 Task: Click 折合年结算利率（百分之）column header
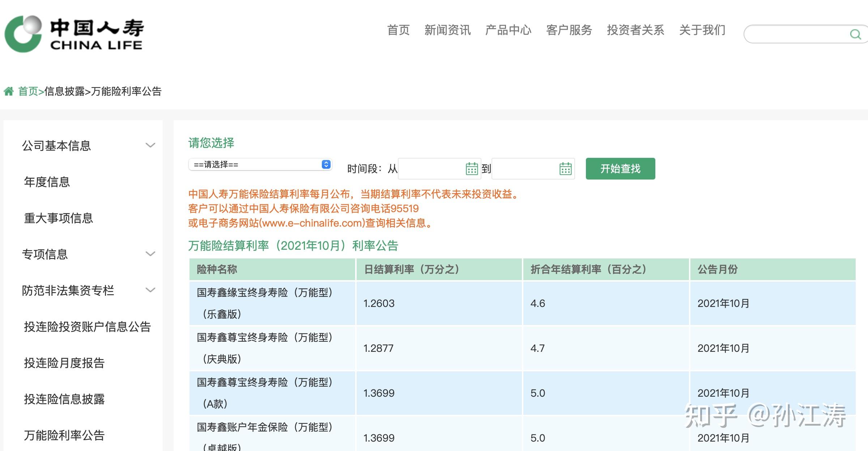(606, 269)
